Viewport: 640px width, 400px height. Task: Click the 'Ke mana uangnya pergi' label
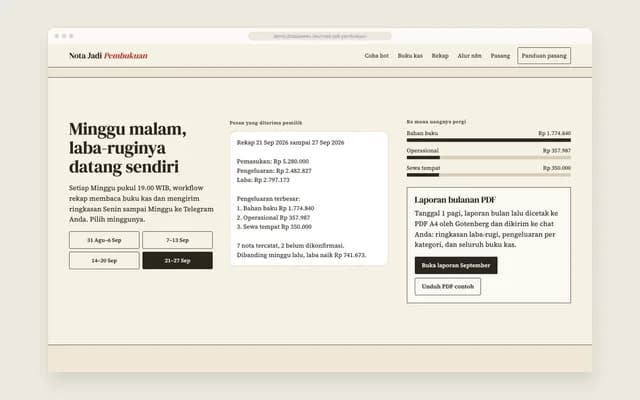436,122
